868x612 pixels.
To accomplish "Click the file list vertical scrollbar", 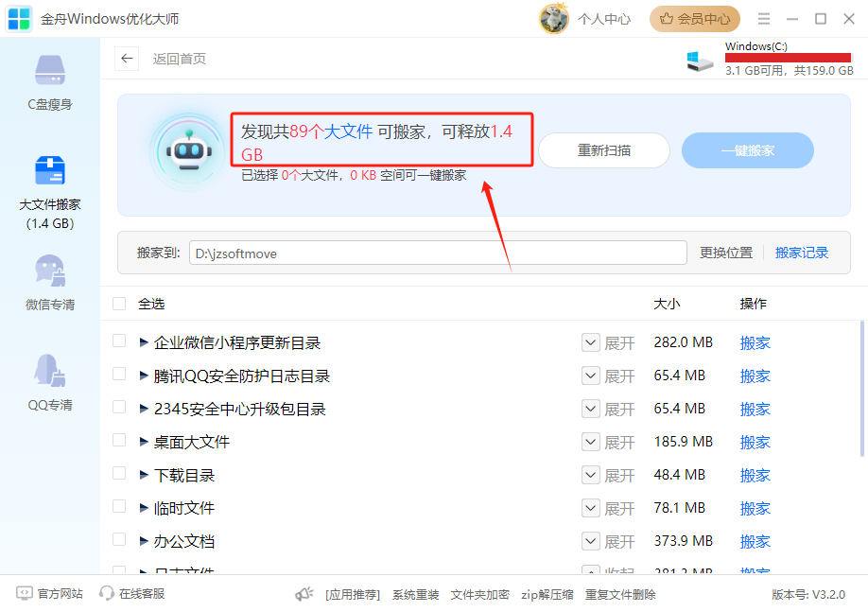I will click(862, 388).
